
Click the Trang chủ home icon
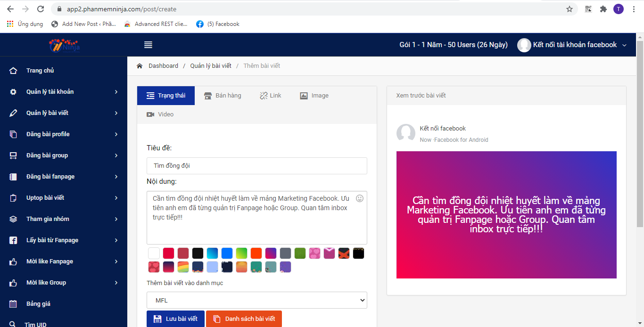tap(13, 71)
